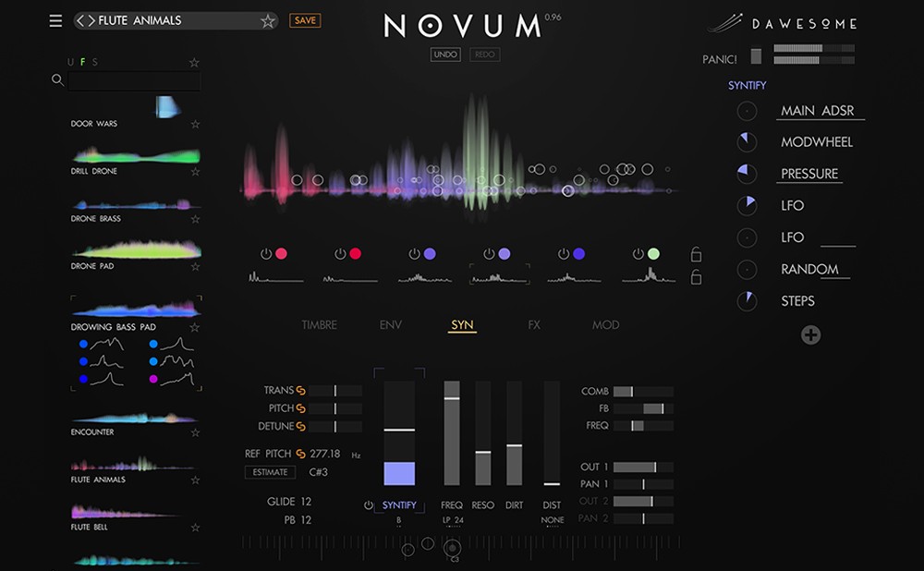Image resolution: width=924 pixels, height=571 pixels.
Task: Click the upper padlock icon
Action: [x=696, y=255]
